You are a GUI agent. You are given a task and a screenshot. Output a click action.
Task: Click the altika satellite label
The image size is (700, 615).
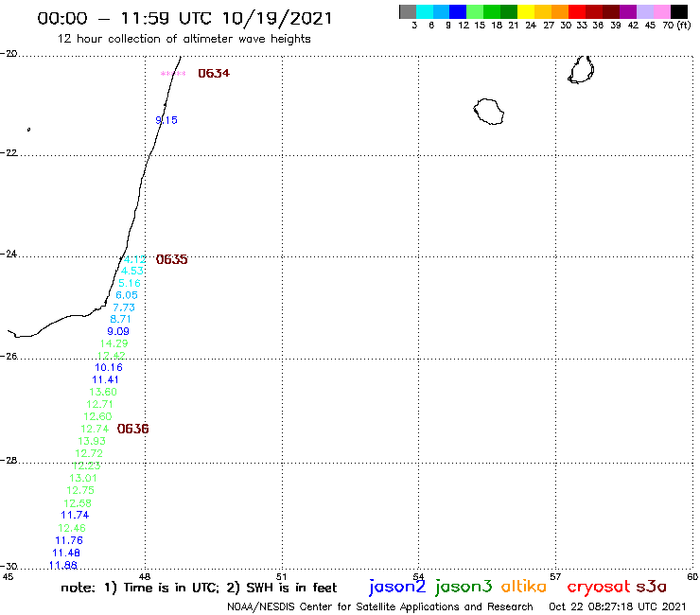[523, 586]
